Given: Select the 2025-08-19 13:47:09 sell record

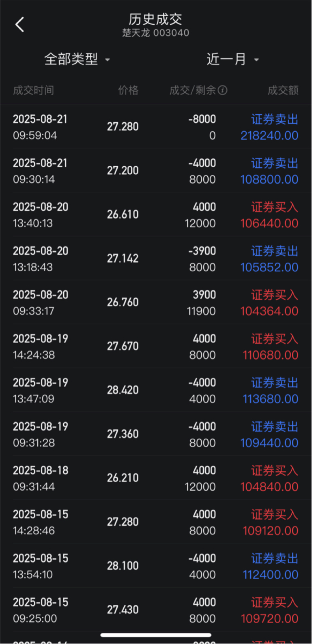Looking at the screenshot, I should (x=156, y=390).
